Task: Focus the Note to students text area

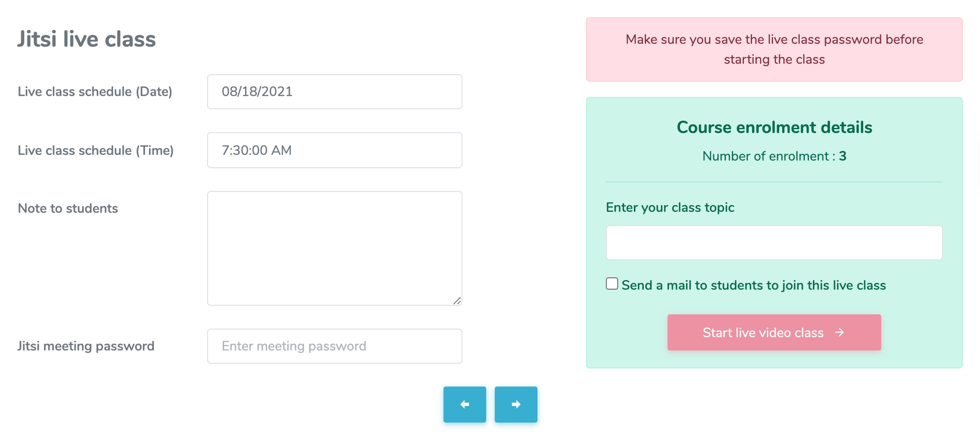Action: [334, 248]
